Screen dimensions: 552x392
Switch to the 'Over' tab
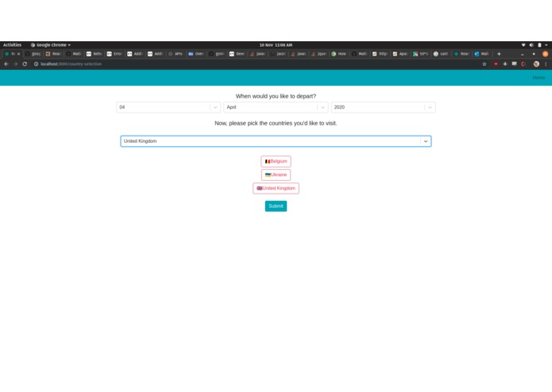[196, 54]
